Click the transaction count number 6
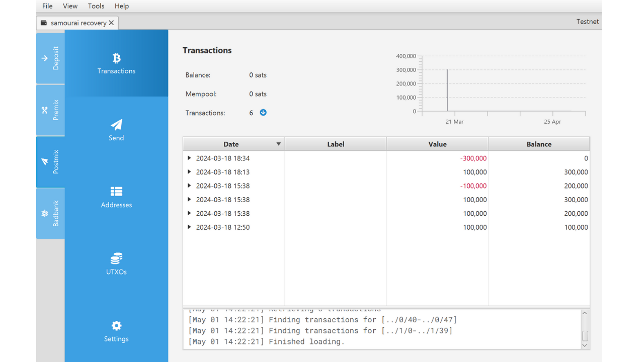This screenshot has height=362, width=644. tap(251, 113)
